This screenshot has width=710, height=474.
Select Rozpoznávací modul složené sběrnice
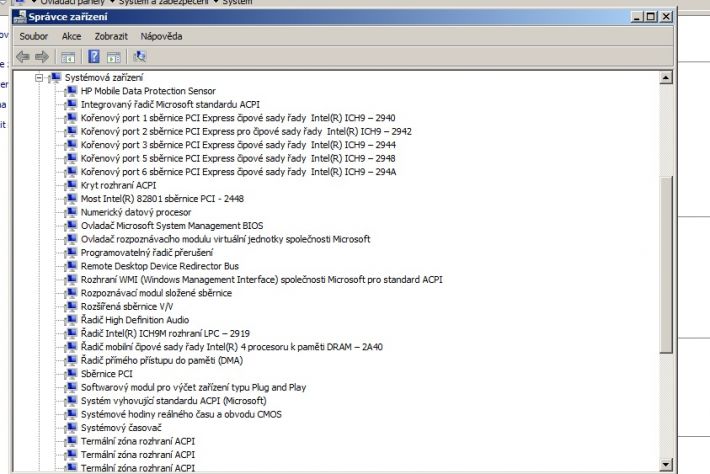tap(156, 293)
